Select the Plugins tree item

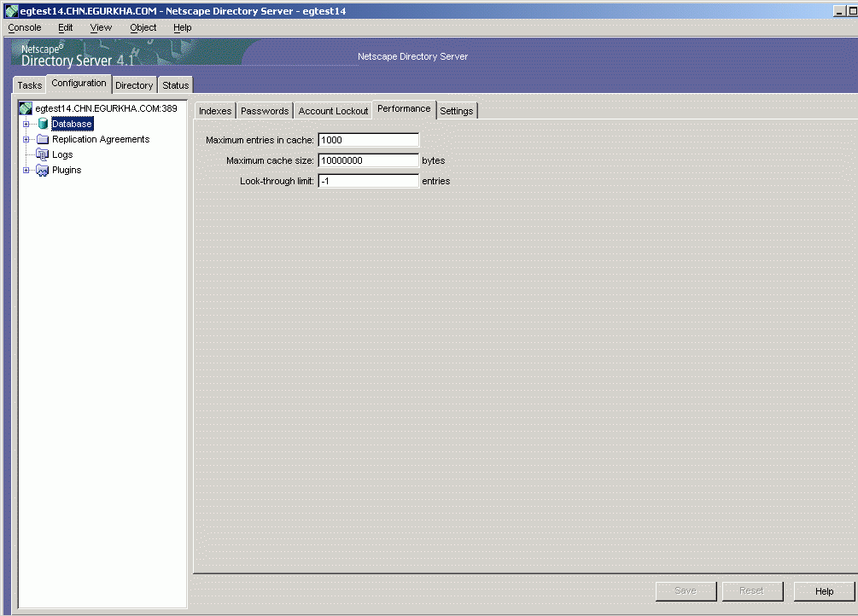67,170
